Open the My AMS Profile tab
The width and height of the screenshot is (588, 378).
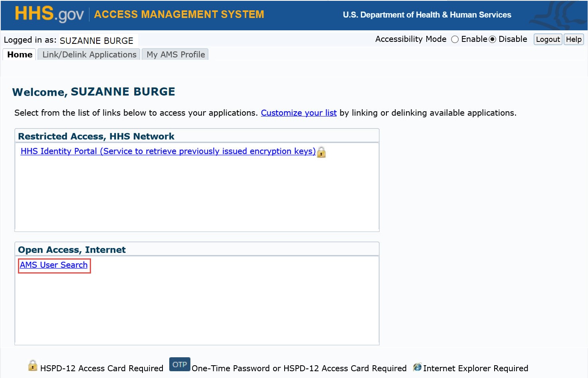click(x=175, y=54)
